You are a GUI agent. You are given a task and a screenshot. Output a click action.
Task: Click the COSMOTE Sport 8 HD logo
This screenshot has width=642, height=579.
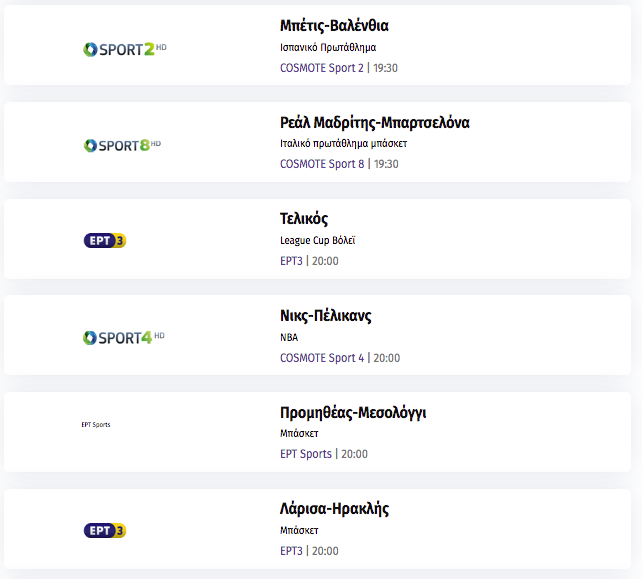(122, 145)
